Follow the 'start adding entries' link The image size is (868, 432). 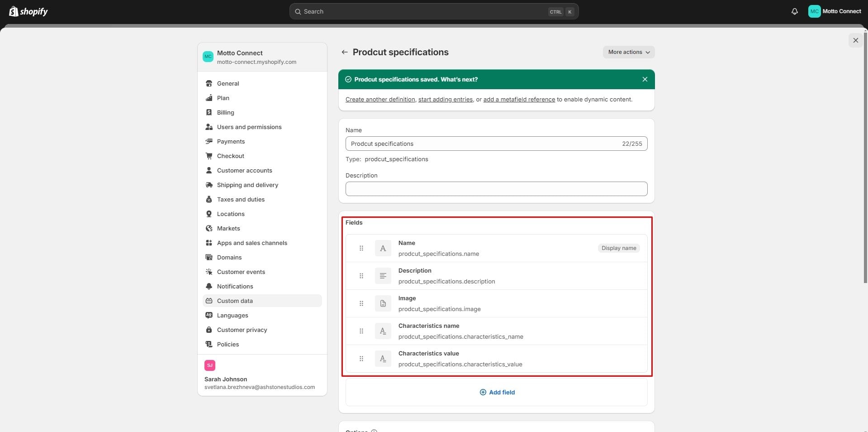(445, 99)
